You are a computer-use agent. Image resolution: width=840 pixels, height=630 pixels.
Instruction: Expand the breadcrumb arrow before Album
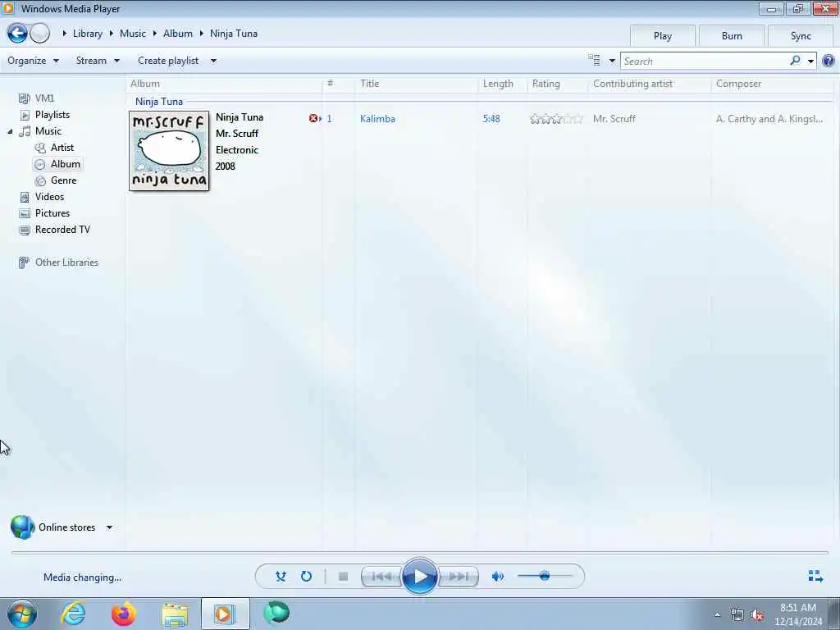click(x=155, y=33)
